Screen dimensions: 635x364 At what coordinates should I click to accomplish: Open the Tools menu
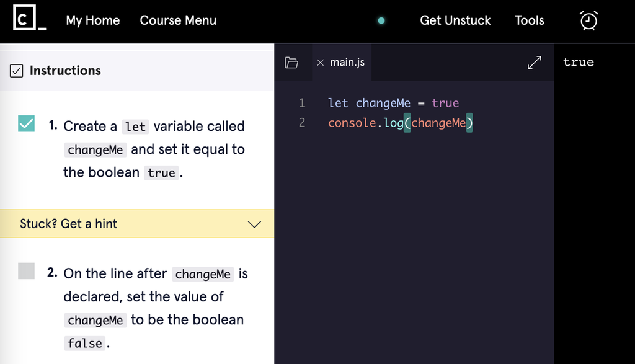pos(529,20)
